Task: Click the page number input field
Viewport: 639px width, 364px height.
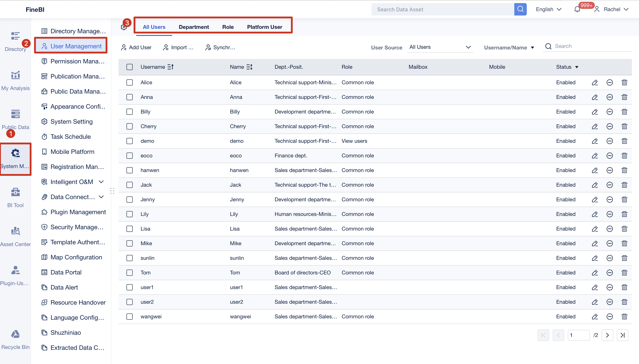Action: click(x=579, y=335)
